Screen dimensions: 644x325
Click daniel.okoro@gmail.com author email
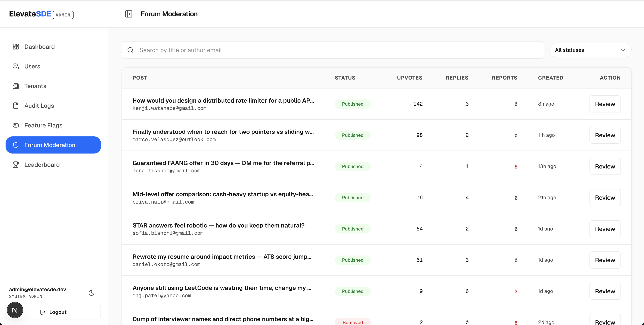click(x=166, y=264)
